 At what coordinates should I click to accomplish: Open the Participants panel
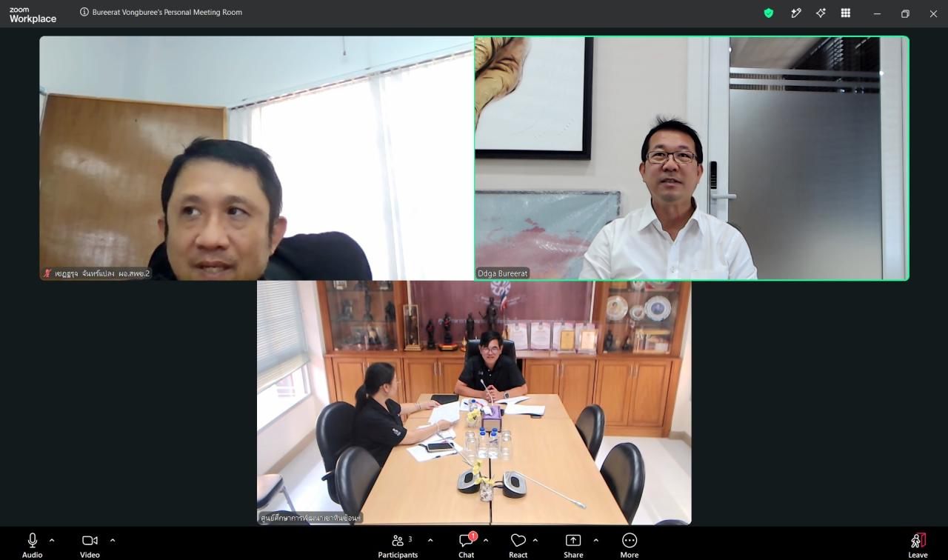(x=398, y=545)
